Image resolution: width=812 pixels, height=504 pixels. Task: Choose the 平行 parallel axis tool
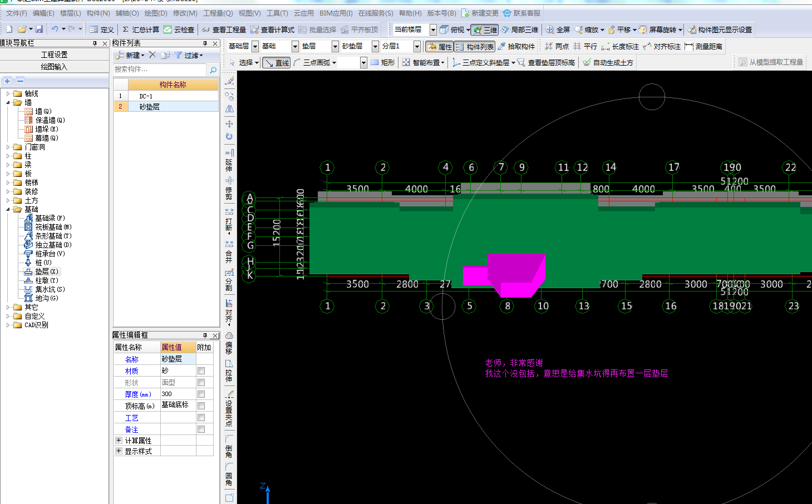585,46
